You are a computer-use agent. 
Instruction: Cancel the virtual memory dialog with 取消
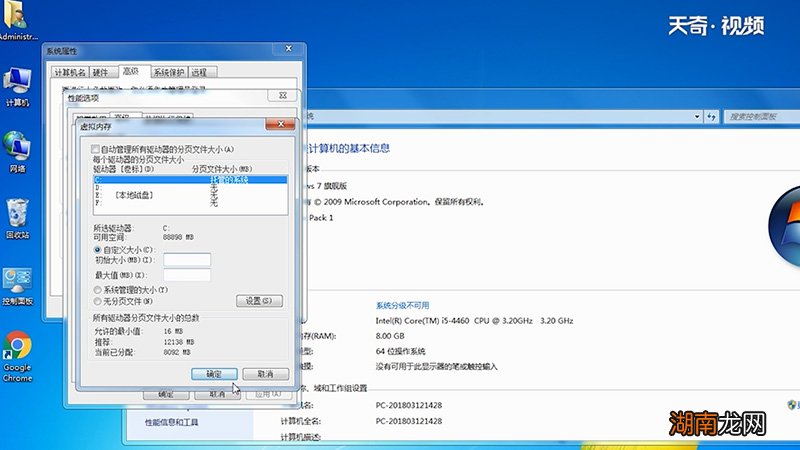(x=265, y=374)
